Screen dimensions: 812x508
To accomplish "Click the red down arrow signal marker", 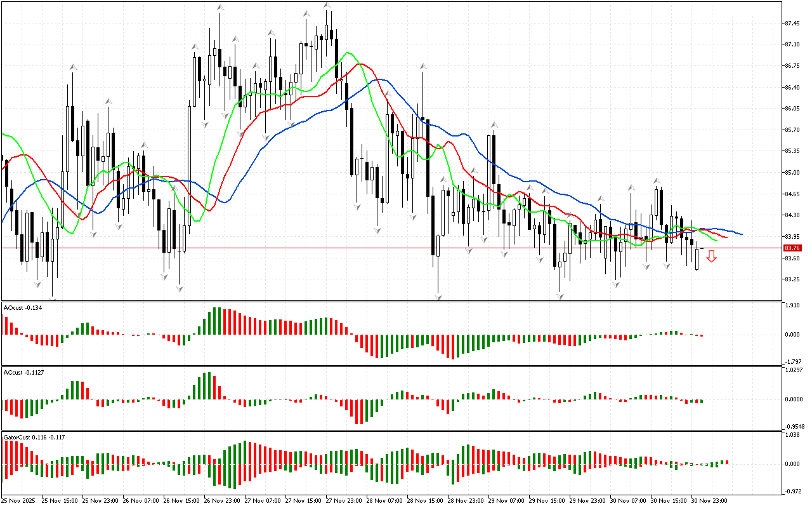I will tap(712, 256).
